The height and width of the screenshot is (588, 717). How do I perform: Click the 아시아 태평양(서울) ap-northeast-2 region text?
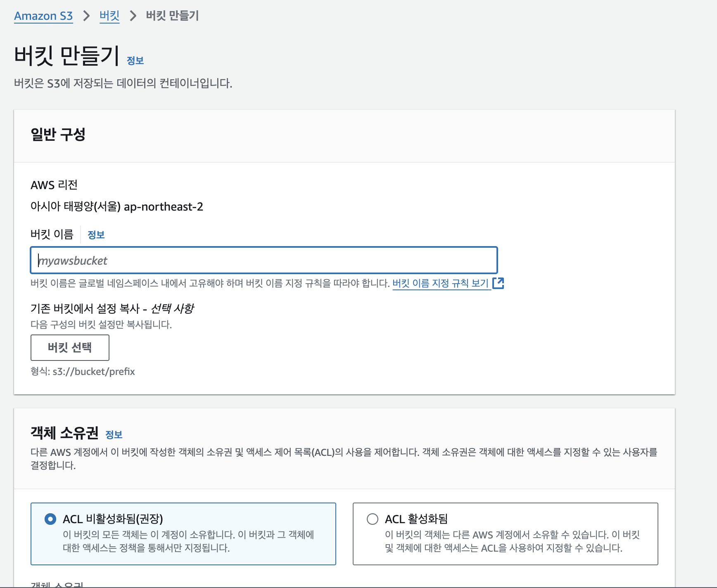tap(117, 206)
